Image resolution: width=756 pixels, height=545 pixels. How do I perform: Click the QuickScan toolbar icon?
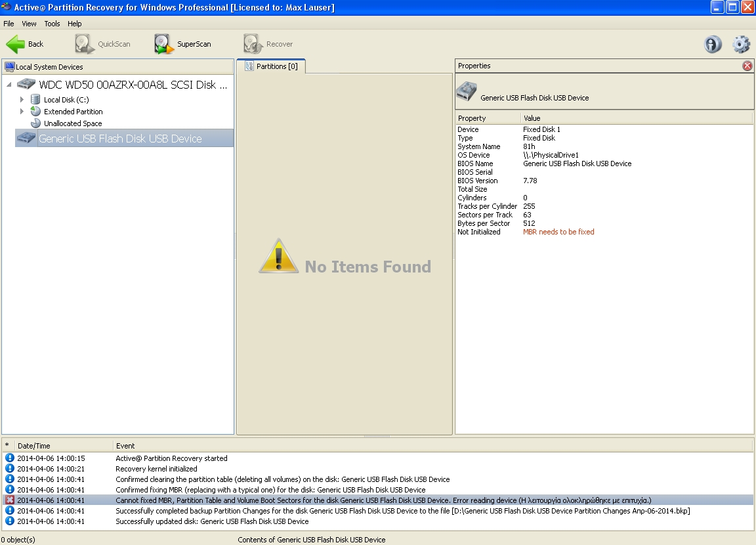point(85,44)
